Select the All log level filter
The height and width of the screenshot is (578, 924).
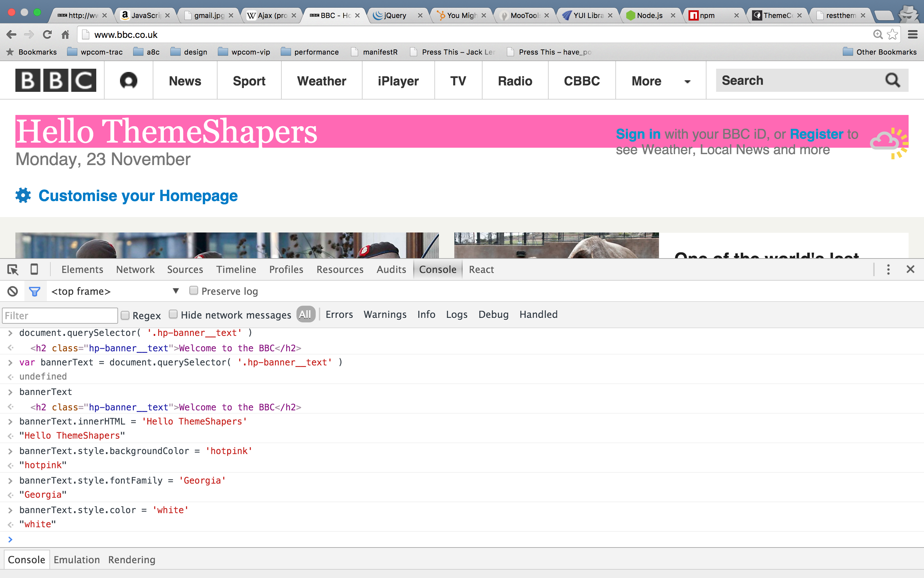pyautogui.click(x=305, y=314)
